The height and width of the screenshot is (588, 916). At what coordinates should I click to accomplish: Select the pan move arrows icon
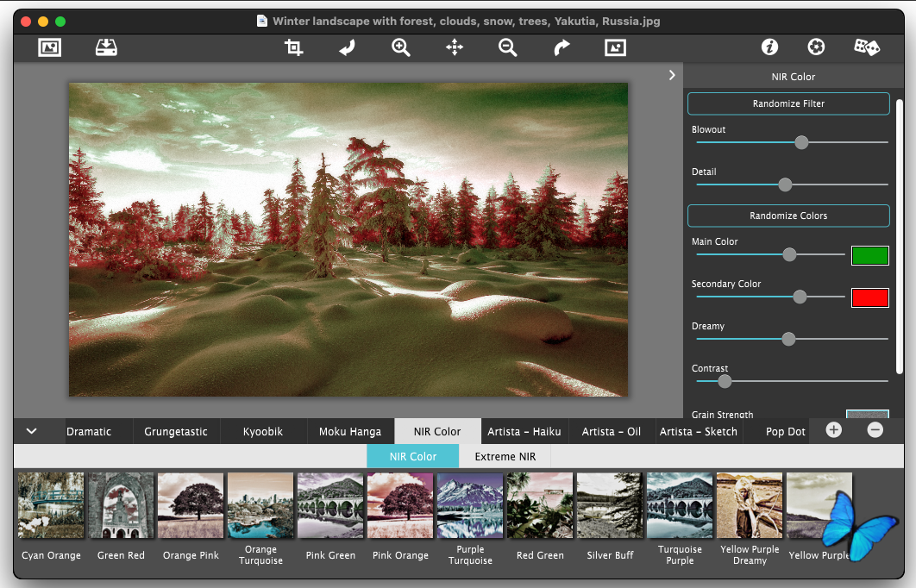point(455,48)
